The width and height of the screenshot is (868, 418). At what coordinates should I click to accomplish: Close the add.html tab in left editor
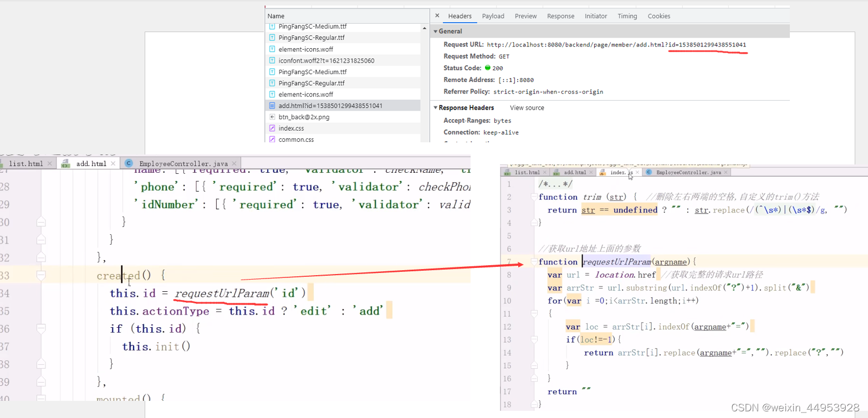coord(114,164)
